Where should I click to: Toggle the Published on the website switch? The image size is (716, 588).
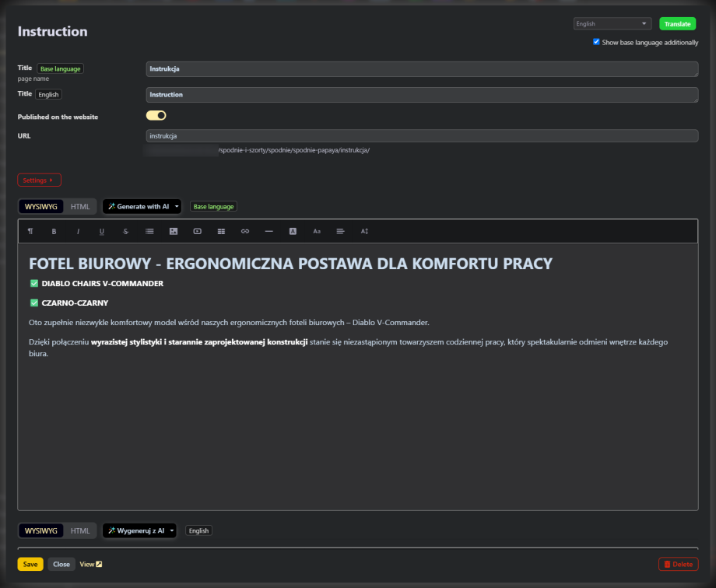(156, 115)
